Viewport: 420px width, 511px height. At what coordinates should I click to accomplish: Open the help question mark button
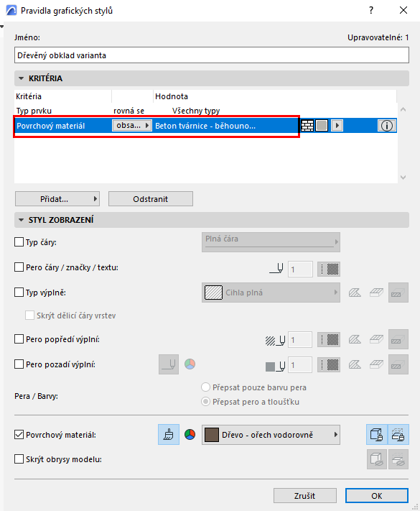point(371,11)
